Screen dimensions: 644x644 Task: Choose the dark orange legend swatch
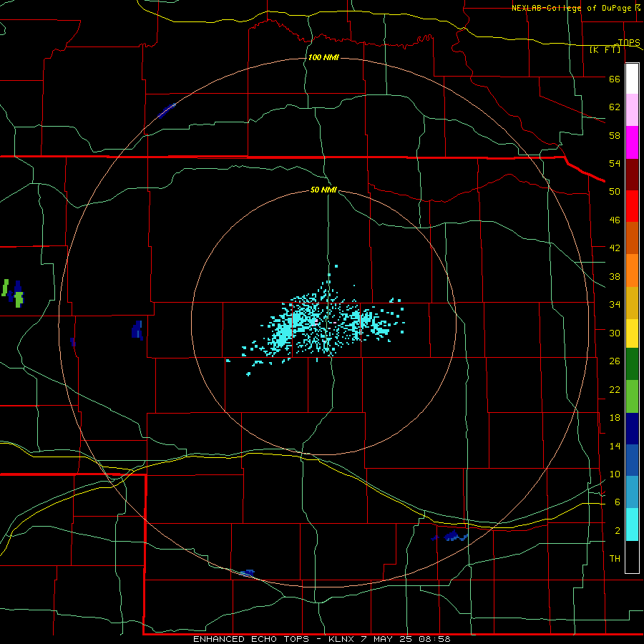(632, 238)
